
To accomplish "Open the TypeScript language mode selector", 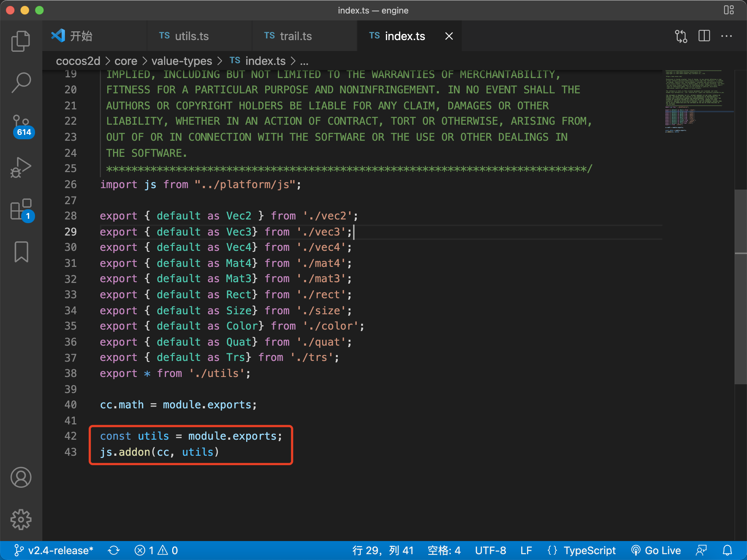I will click(x=589, y=550).
